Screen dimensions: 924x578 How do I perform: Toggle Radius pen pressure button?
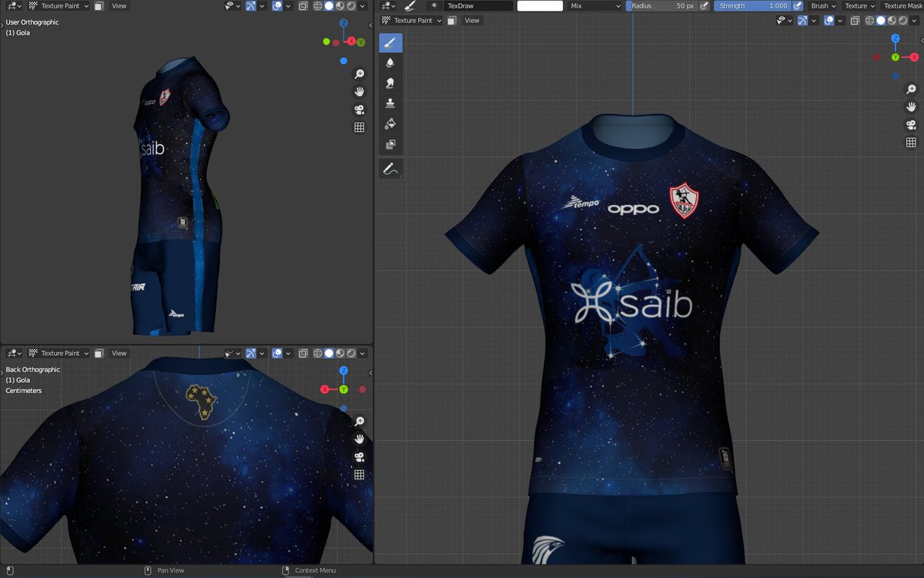[x=704, y=5]
